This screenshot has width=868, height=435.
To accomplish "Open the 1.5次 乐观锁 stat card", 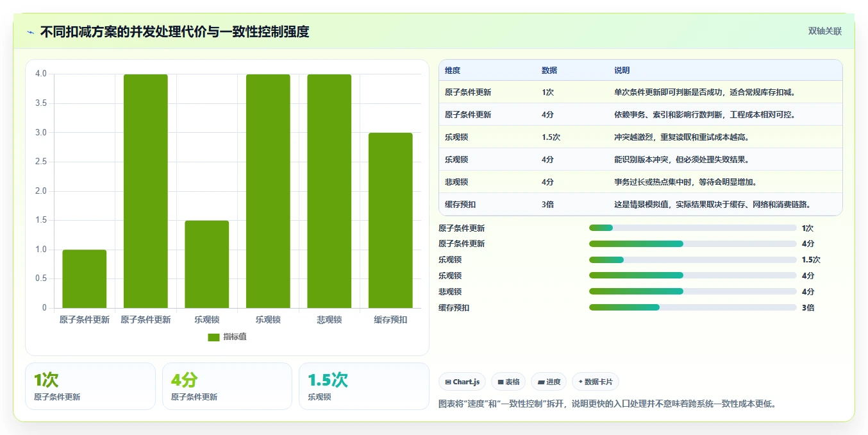I will point(364,386).
